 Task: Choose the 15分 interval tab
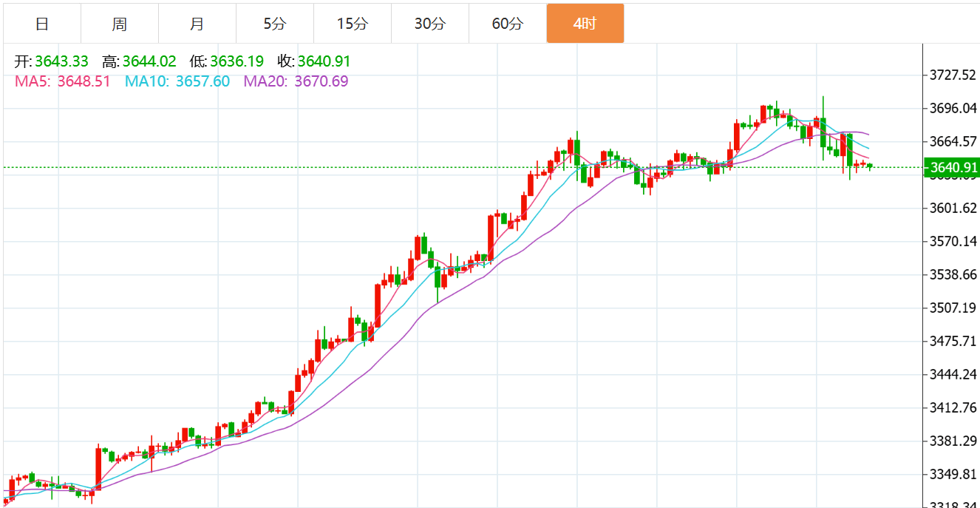tap(352, 24)
